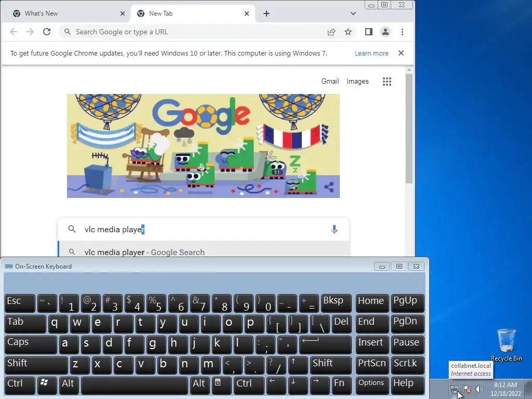532x399 pixels.
Task: Share this page icon in address bar
Action: (331, 32)
